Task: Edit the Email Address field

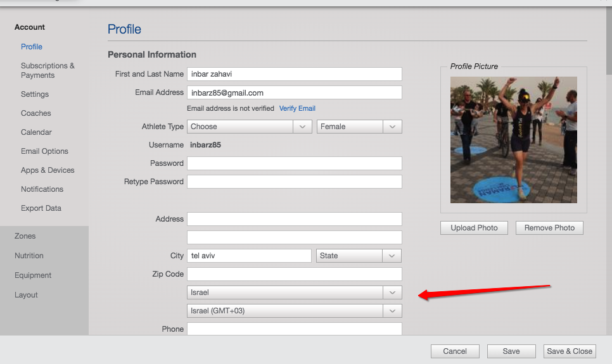Action: [295, 93]
